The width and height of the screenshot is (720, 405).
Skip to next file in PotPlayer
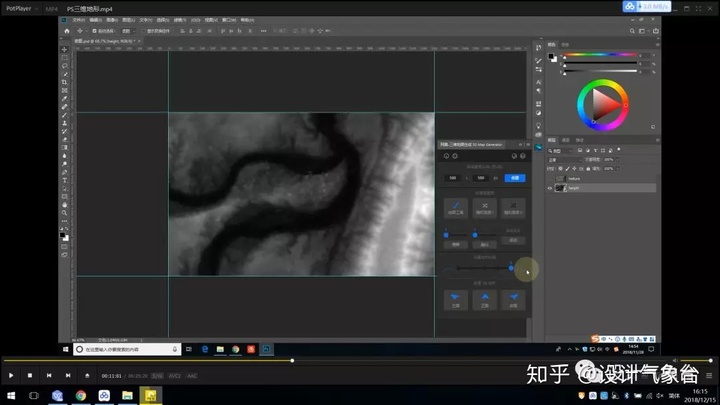tap(68, 376)
